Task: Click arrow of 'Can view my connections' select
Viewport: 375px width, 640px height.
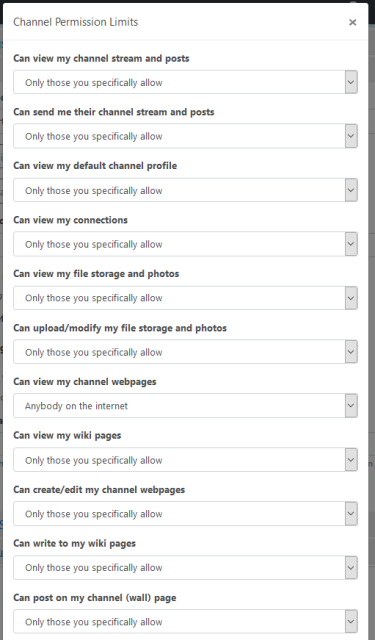Action: 351,244
